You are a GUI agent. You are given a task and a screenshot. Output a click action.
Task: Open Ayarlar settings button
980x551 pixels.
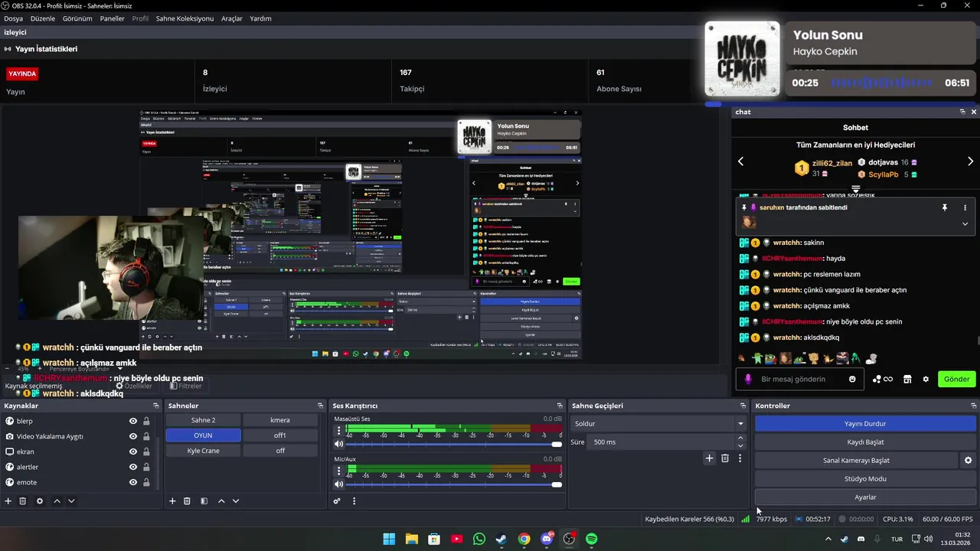865,497
